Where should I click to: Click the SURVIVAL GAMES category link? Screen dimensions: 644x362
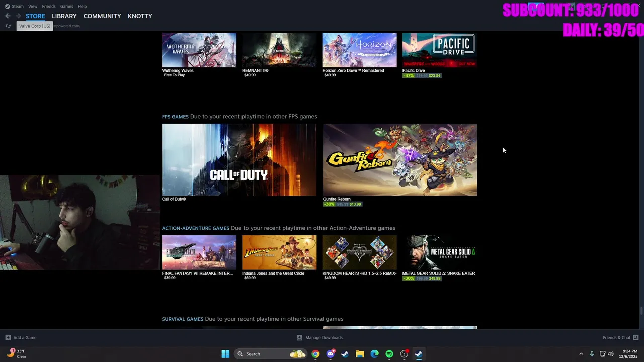(x=183, y=319)
